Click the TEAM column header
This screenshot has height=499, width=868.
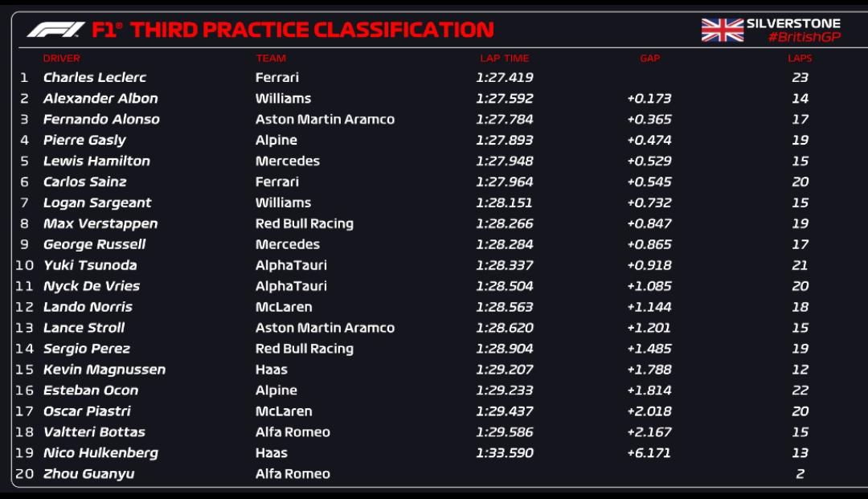[x=271, y=59]
